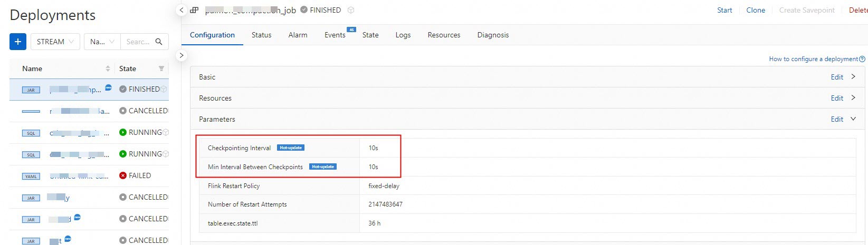Click the Deployments page heading
868x245 pixels.
[53, 15]
